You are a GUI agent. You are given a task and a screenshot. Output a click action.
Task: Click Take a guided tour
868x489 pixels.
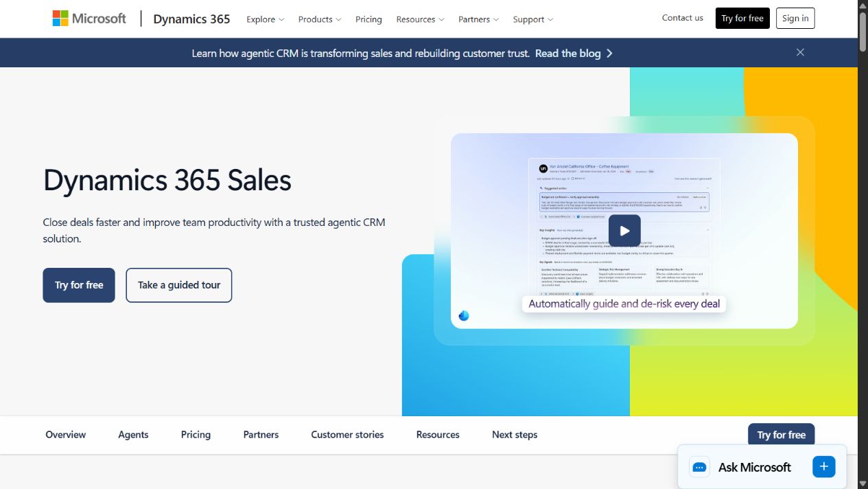(179, 285)
